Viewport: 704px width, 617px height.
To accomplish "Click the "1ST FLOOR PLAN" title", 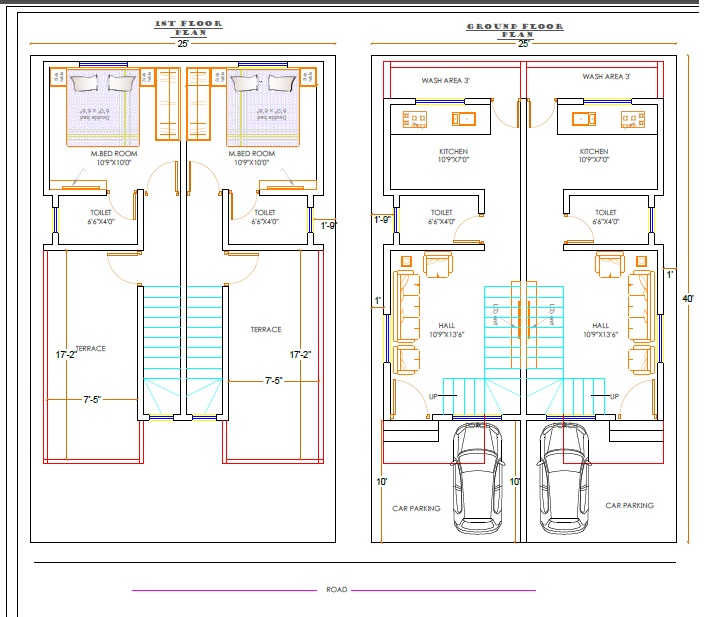I will tap(189, 28).
